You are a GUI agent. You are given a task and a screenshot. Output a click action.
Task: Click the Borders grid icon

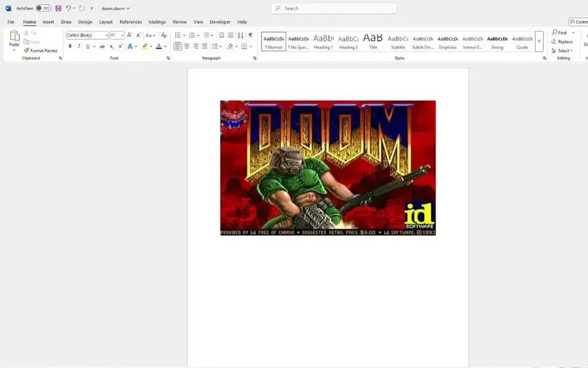click(244, 47)
